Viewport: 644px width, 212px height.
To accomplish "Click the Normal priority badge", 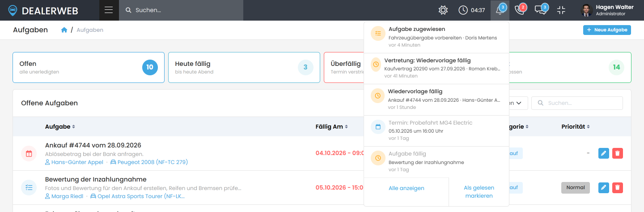I will (576, 187).
